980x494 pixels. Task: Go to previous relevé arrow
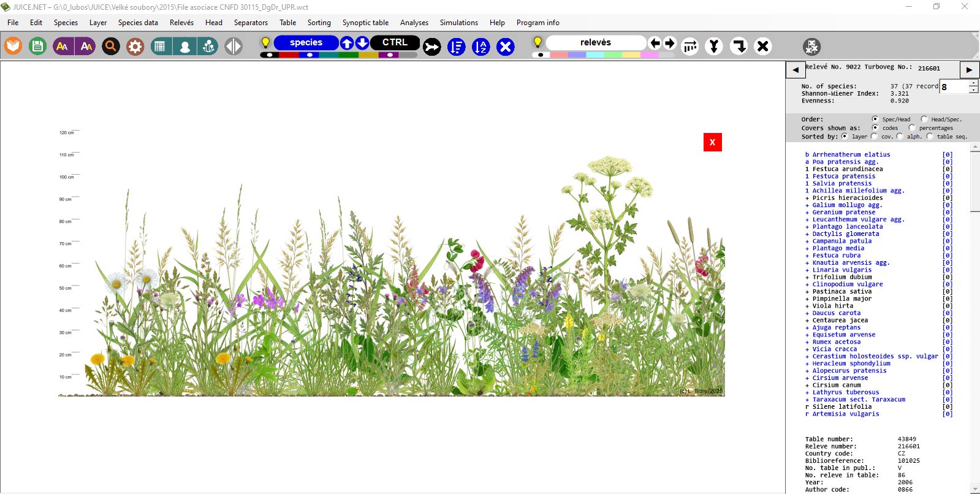tap(796, 70)
